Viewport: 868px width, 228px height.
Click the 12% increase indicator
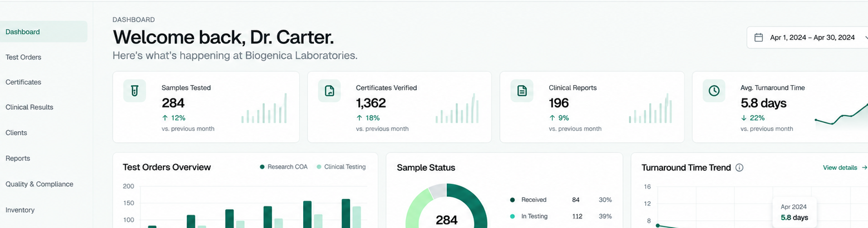[174, 118]
